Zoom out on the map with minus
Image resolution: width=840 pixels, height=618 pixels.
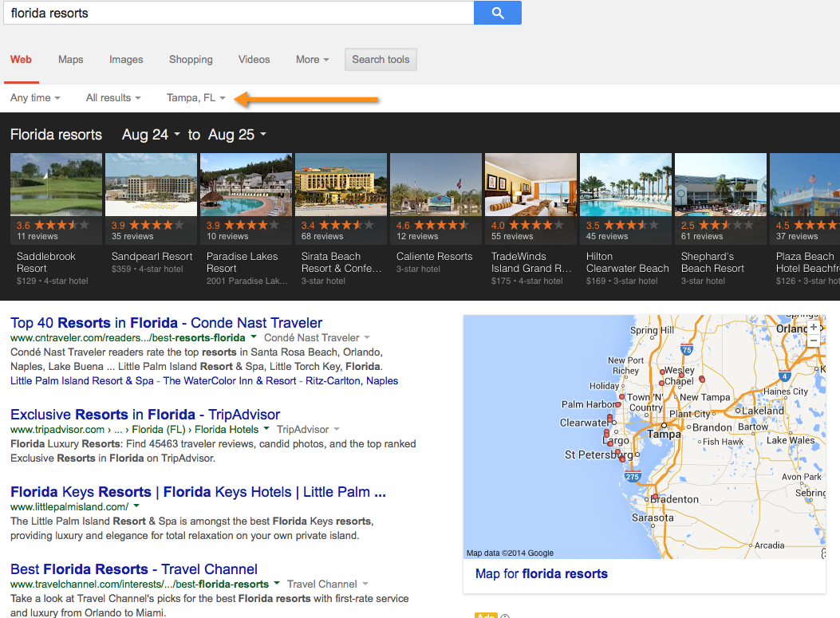[813, 340]
